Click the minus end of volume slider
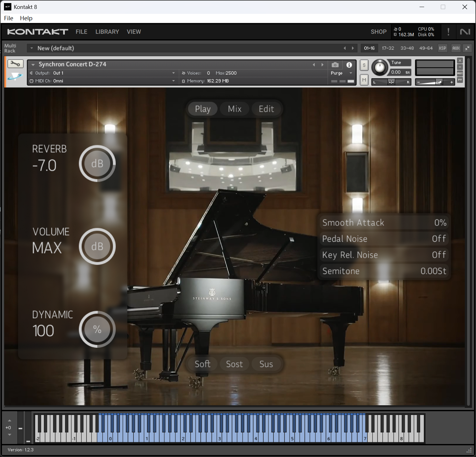Viewport: 476px width, 457px height. pos(418,82)
